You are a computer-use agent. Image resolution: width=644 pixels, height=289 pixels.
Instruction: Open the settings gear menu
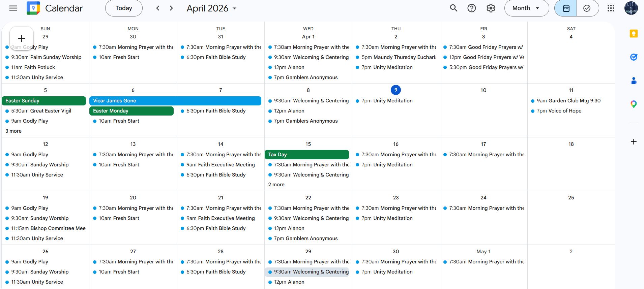(491, 8)
